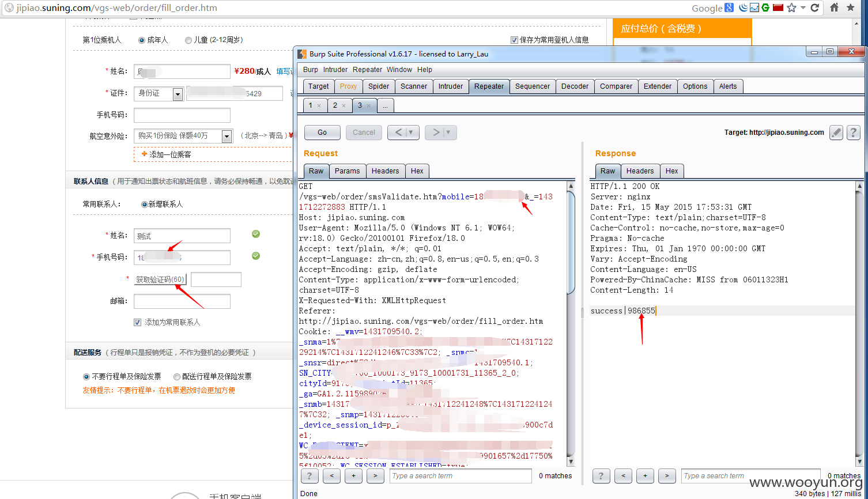868x499 pixels.
Task: Select 新增联系人 radio button
Action: tap(144, 205)
